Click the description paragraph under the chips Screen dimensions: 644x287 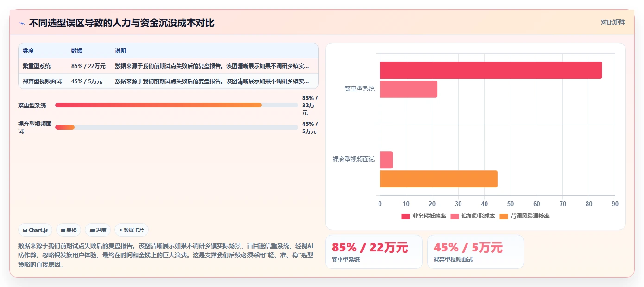point(166,255)
